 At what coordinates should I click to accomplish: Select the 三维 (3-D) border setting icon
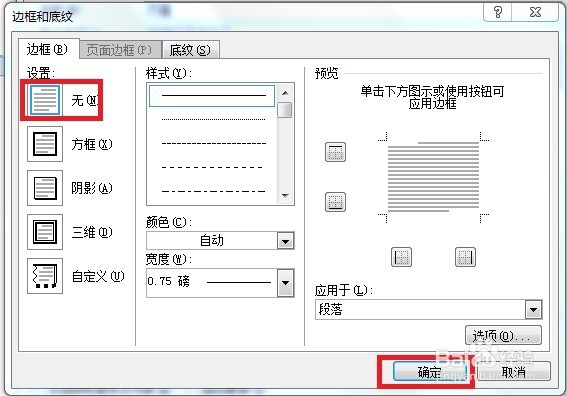[x=45, y=232]
